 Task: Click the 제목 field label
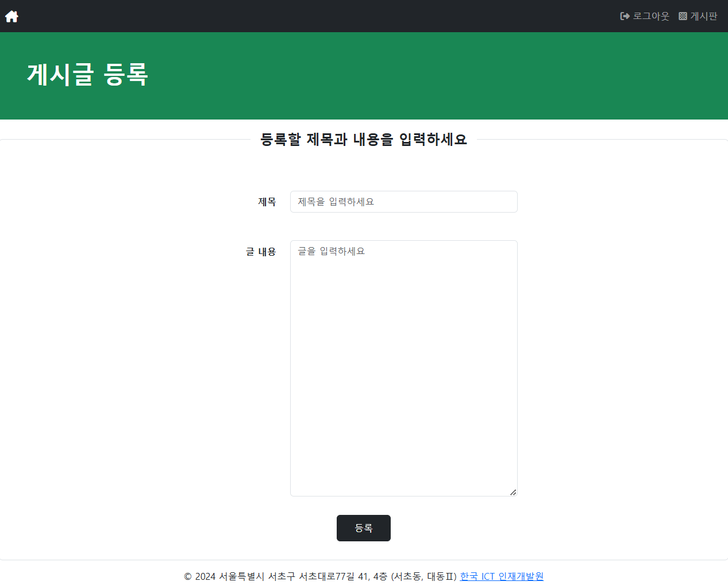267,202
